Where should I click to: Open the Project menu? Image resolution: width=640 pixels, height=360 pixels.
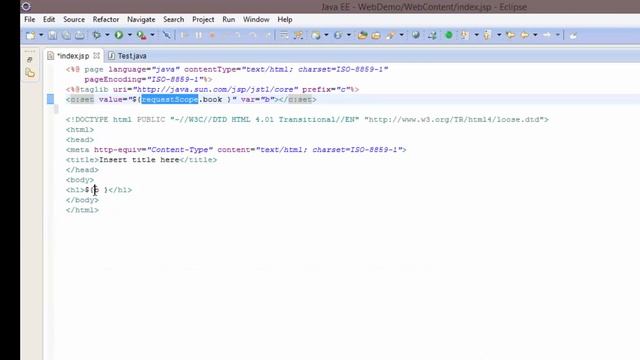(203, 19)
